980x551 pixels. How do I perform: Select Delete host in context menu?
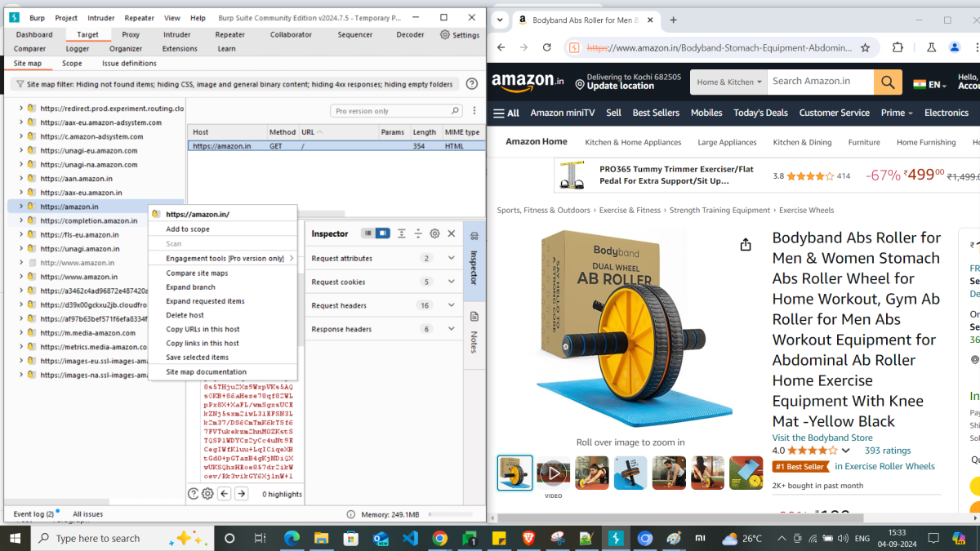pos(222,315)
